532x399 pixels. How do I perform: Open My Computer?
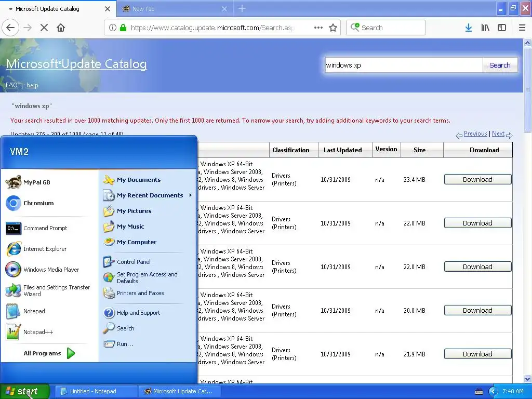tap(148, 242)
